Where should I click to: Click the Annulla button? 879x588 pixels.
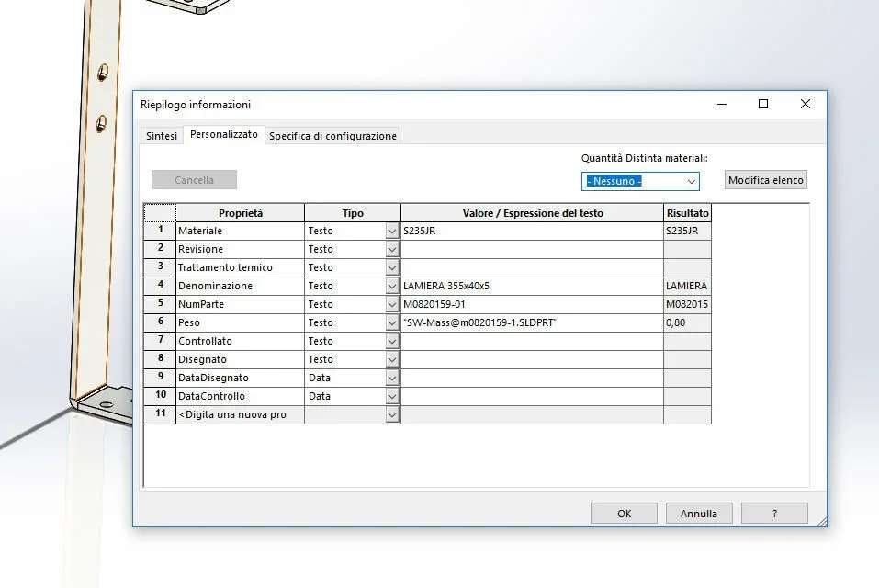pyautogui.click(x=699, y=514)
